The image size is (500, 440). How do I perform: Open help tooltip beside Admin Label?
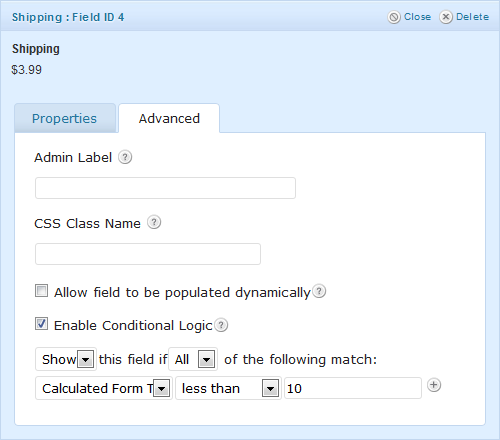pyautogui.click(x=125, y=157)
